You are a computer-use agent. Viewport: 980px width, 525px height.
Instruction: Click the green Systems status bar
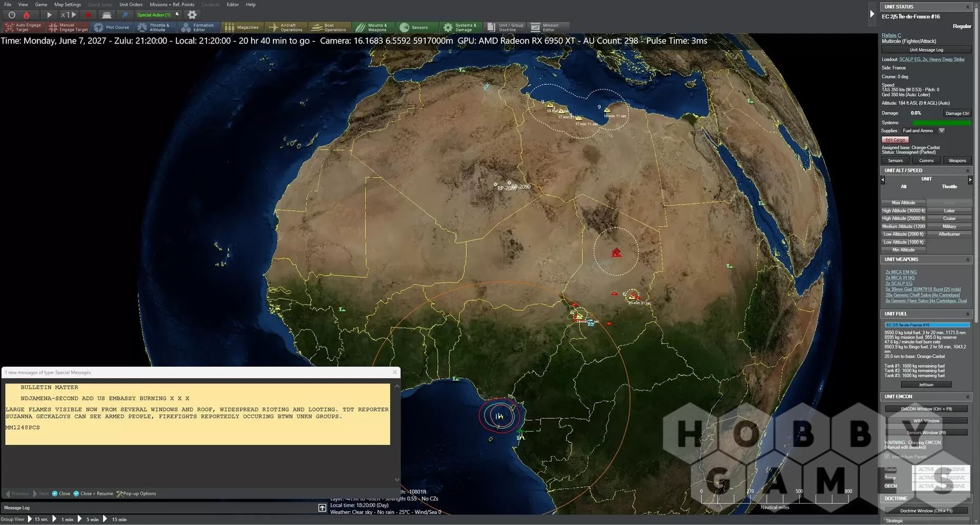[941, 123]
